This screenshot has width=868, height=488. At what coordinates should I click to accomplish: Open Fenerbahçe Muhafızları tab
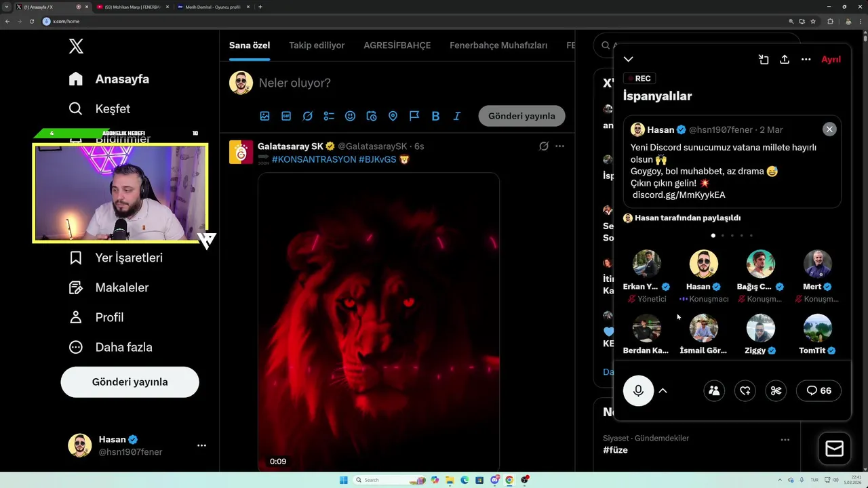point(498,45)
